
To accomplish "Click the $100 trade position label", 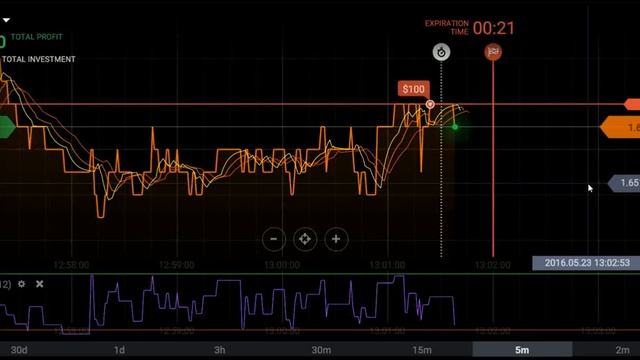I will coord(413,89).
